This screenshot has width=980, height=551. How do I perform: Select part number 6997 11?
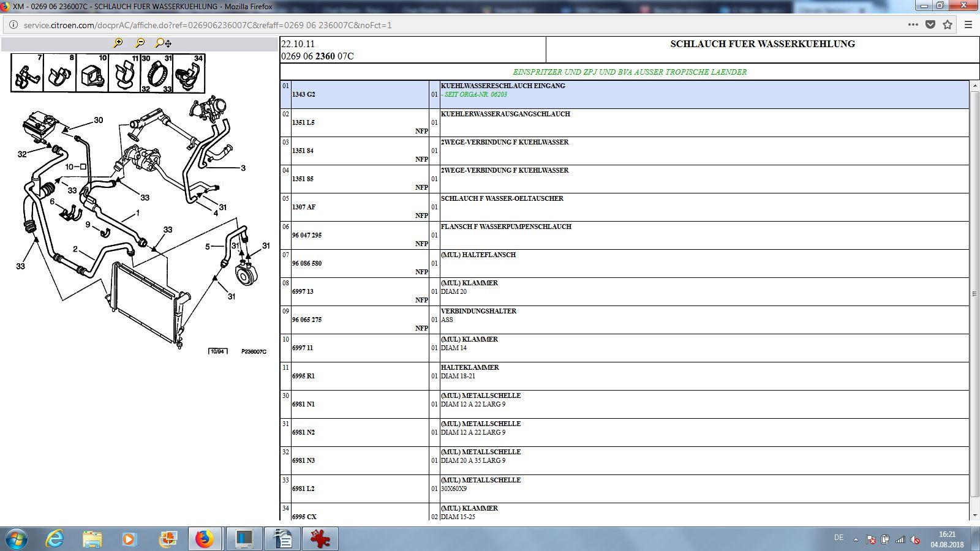303,348
